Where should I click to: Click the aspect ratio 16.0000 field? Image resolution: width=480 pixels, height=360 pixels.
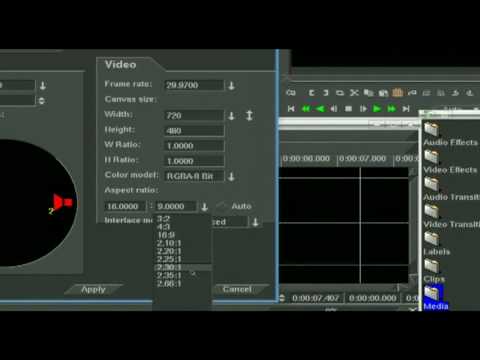coord(125,206)
